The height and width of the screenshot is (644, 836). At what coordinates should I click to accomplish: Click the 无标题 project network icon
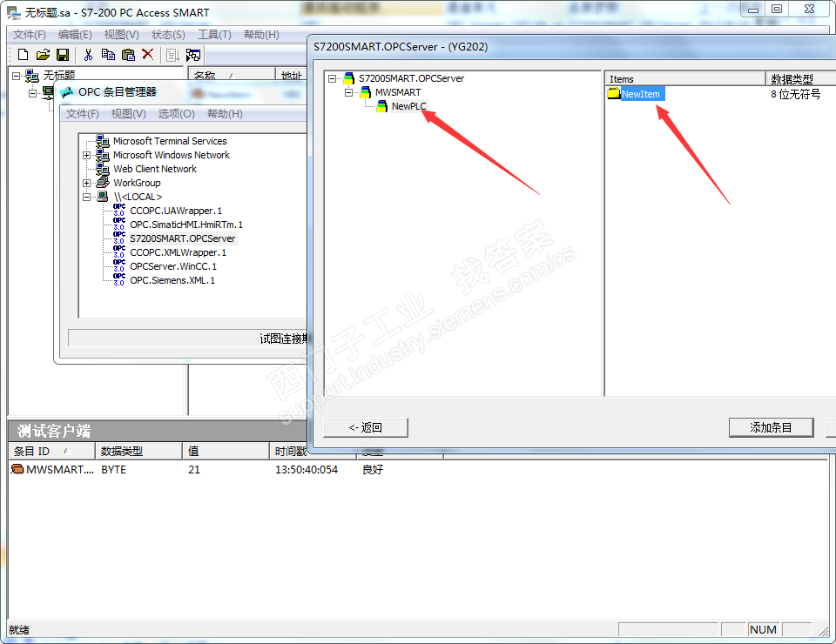pos(32,76)
